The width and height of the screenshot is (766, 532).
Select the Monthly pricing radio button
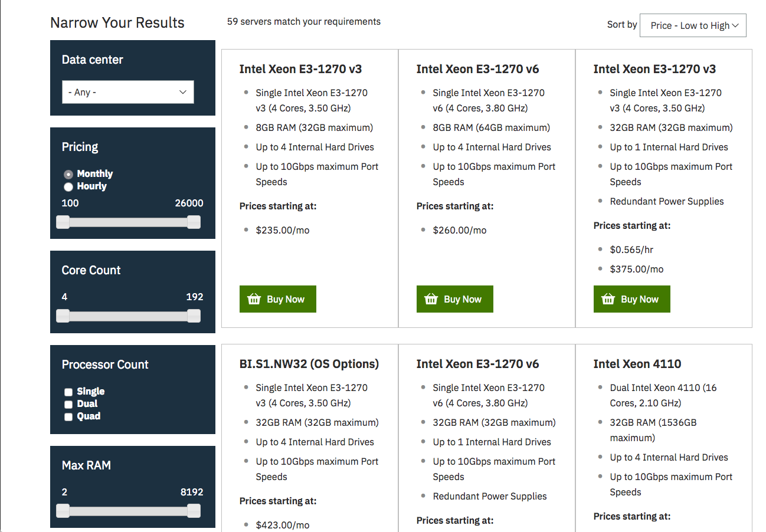68,174
